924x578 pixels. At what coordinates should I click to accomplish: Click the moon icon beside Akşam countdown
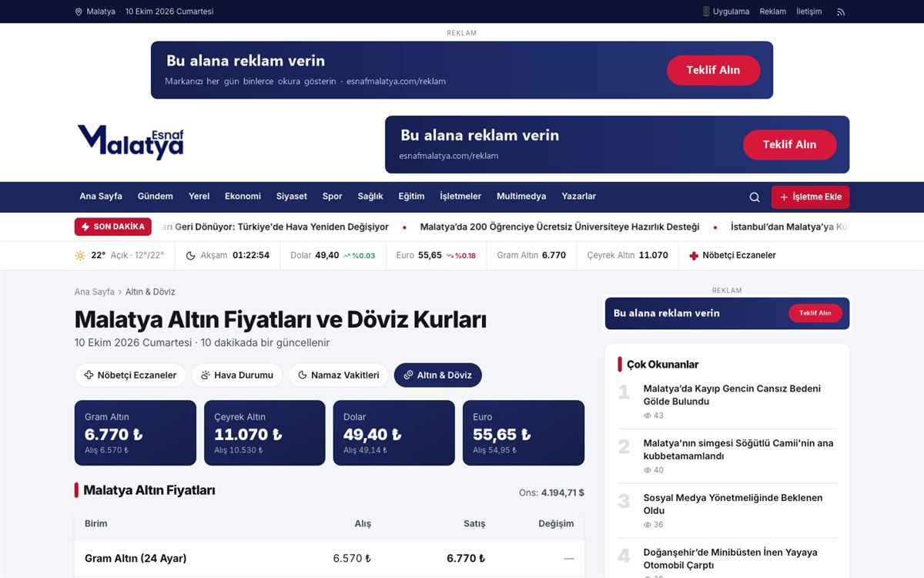pyautogui.click(x=191, y=255)
